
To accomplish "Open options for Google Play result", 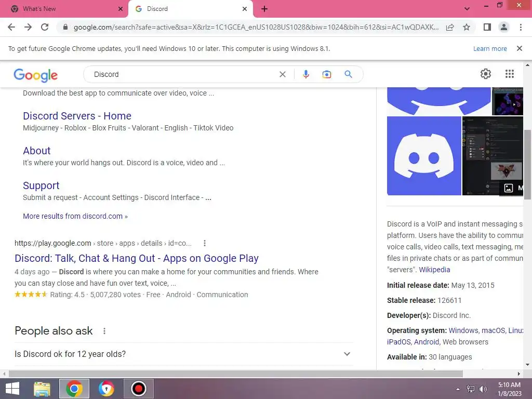I will [x=204, y=243].
